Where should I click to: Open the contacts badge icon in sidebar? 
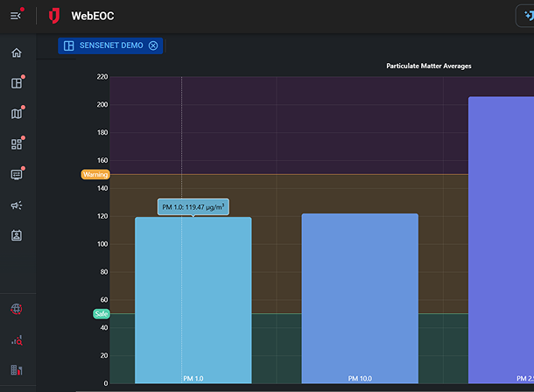pos(16,235)
